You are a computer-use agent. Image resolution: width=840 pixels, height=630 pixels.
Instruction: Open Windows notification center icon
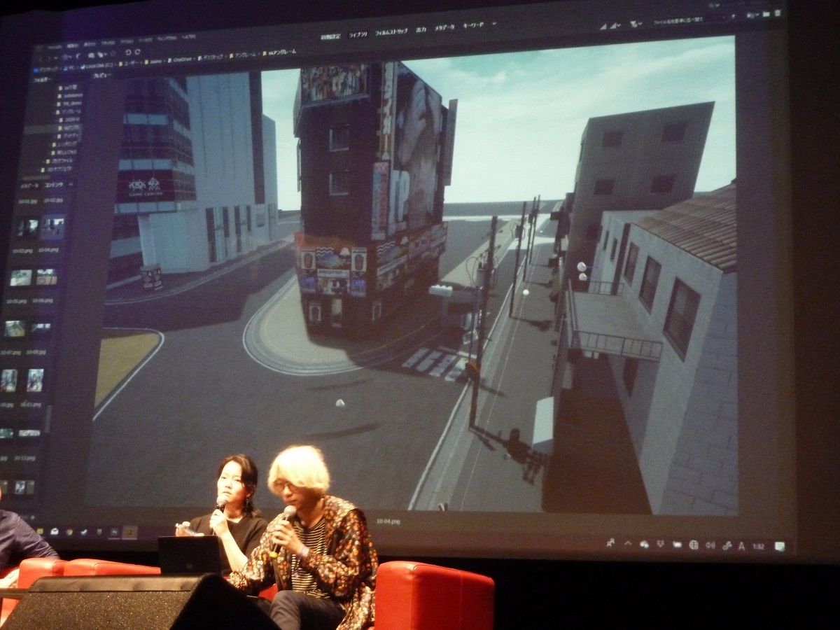pos(779,547)
